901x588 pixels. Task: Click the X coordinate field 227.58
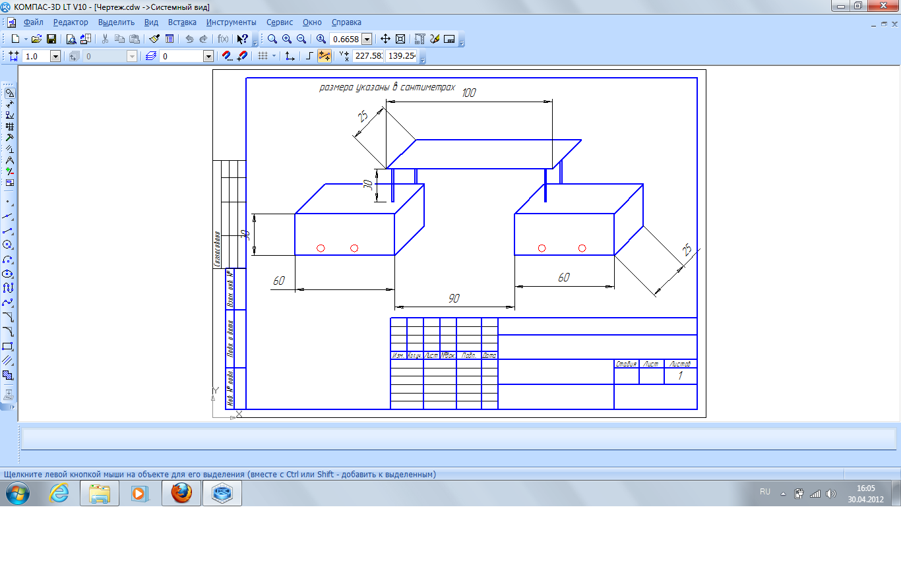tap(368, 57)
